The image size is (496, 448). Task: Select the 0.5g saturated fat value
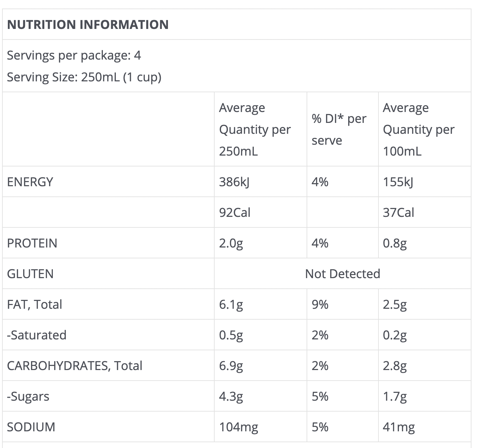tap(231, 335)
